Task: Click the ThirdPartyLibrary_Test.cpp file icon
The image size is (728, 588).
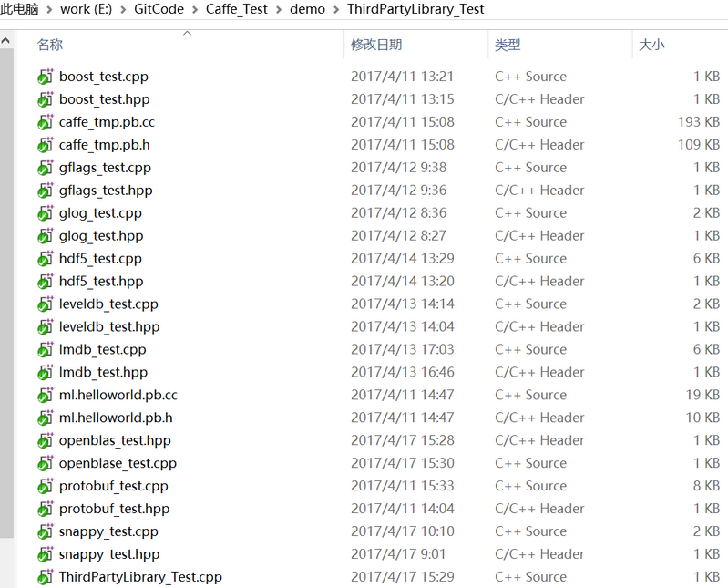Action: coord(45,577)
